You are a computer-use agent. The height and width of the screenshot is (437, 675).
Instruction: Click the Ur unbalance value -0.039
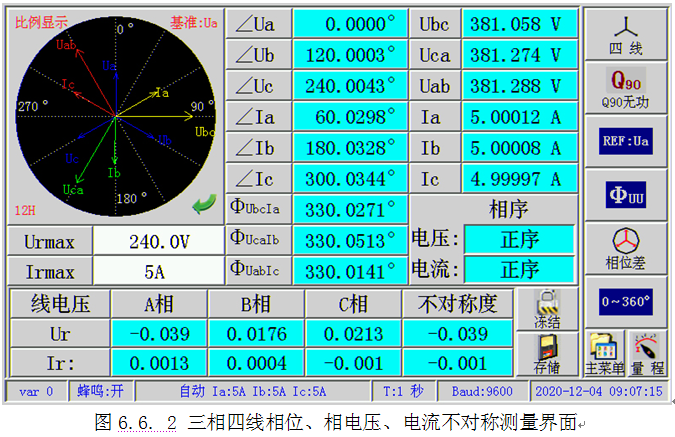[458, 334]
